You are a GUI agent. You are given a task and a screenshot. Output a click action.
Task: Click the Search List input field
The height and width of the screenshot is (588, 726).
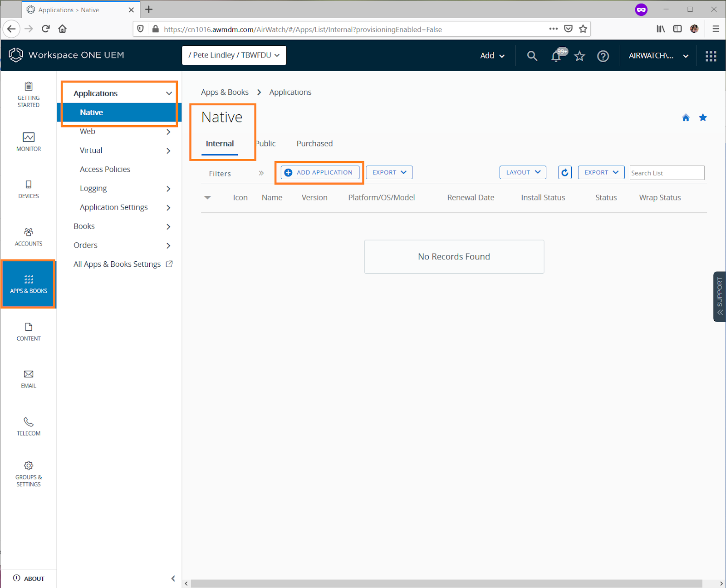click(x=667, y=173)
